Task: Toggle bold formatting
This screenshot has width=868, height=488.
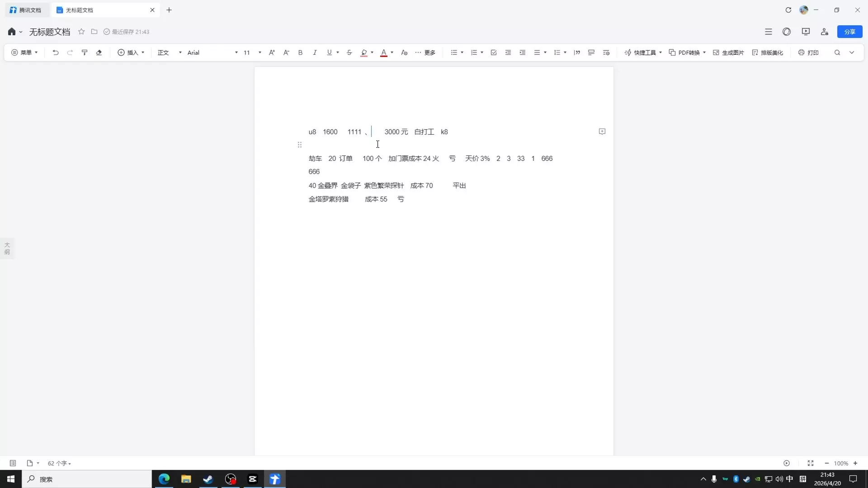Action: pos(300,52)
